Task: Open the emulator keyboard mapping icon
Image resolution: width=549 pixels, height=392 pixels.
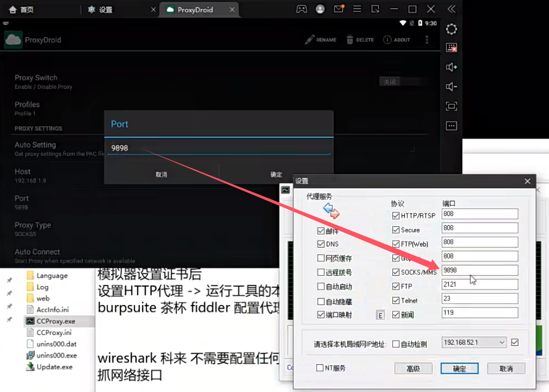Action: (x=451, y=47)
